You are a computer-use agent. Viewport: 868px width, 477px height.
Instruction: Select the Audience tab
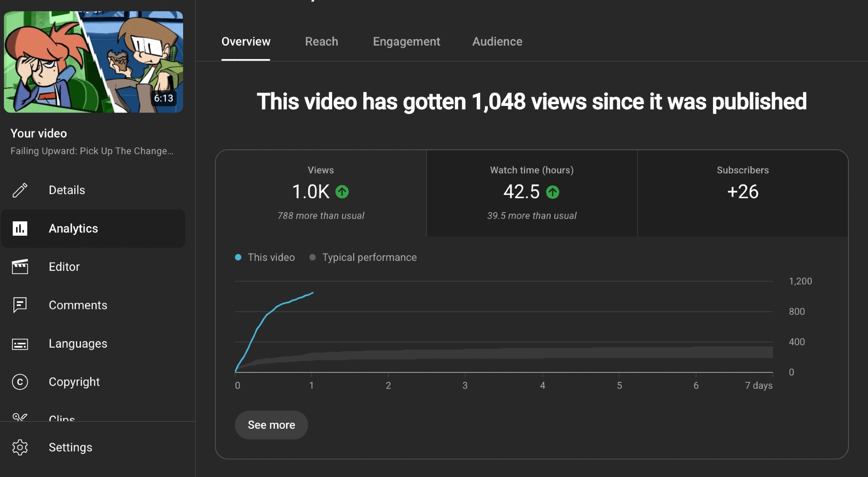click(497, 42)
